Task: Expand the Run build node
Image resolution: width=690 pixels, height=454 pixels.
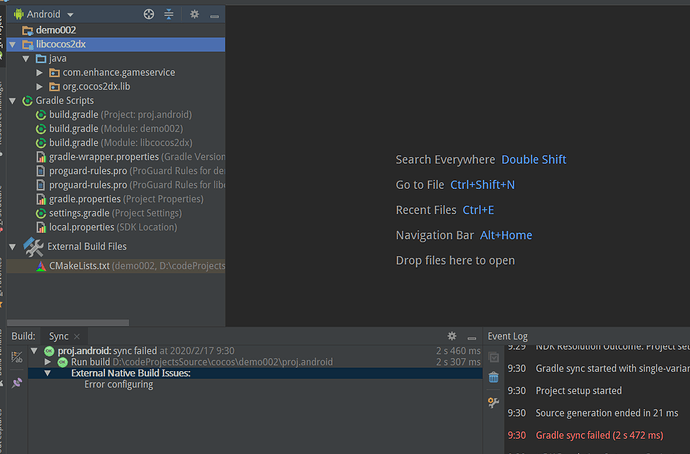Action: pos(47,362)
